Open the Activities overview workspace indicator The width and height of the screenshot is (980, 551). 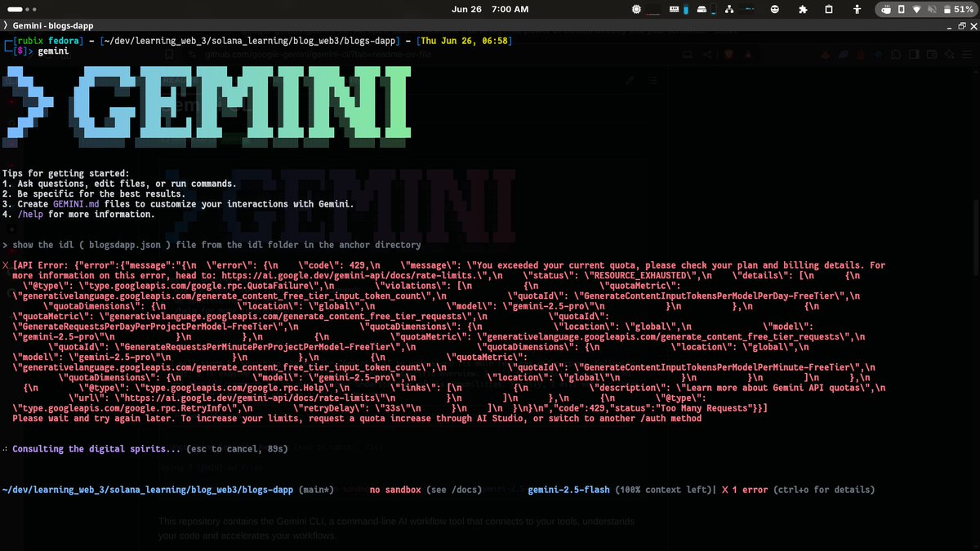pyautogui.click(x=23, y=9)
